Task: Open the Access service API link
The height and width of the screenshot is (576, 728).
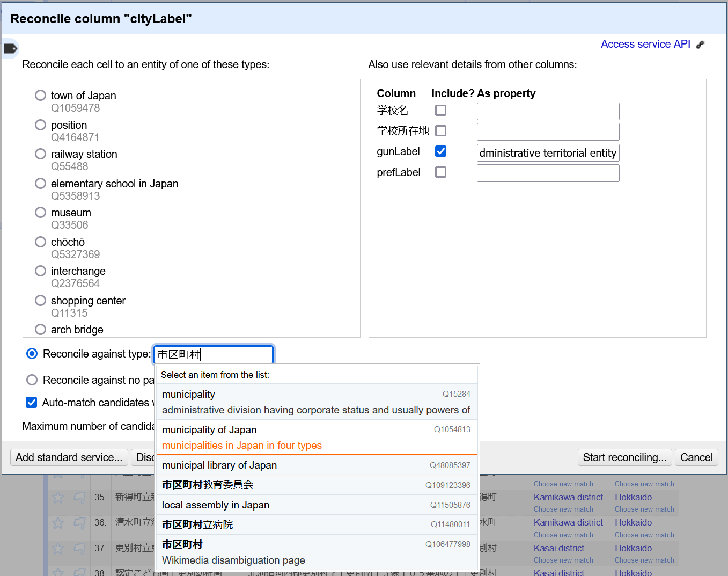Action: 645,45
